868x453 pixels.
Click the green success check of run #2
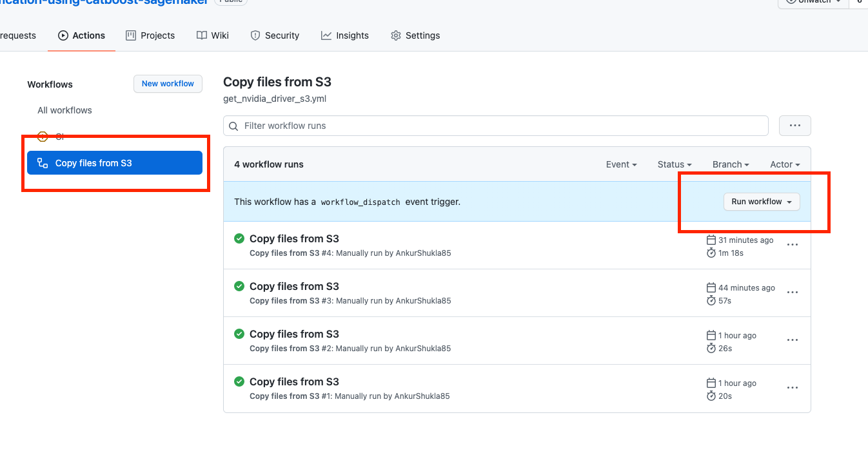(239, 334)
